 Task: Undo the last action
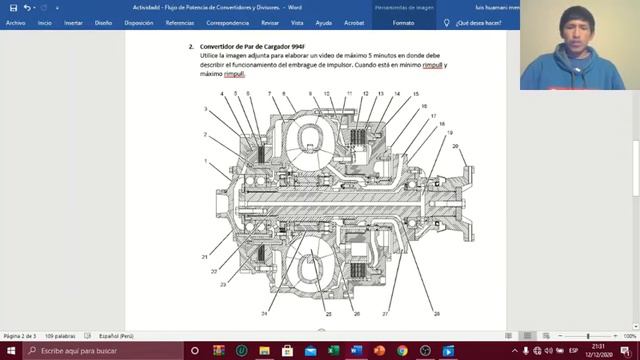coord(27,8)
